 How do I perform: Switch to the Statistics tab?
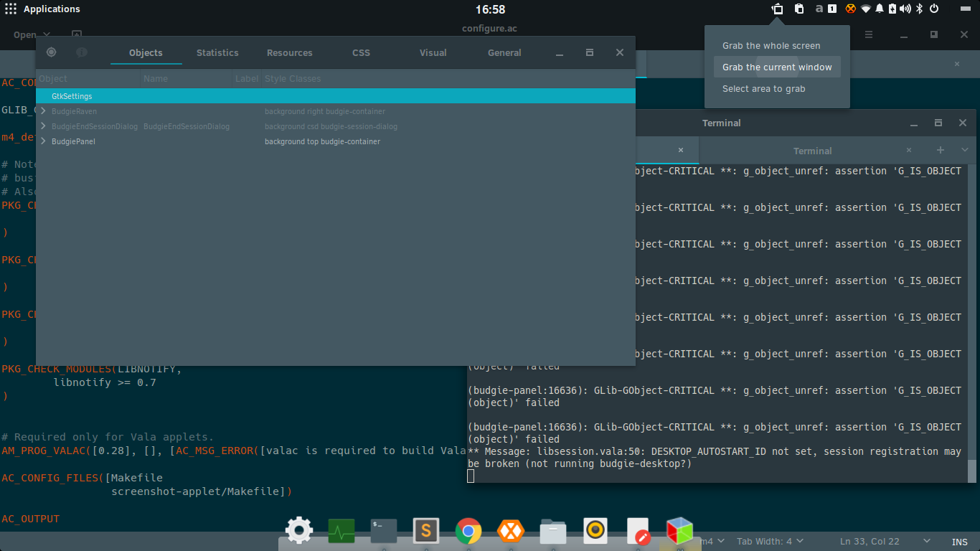[x=217, y=52]
